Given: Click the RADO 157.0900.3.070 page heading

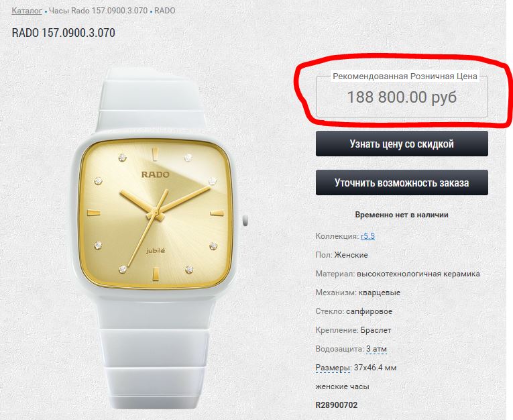Looking at the screenshot, I should 64,33.
